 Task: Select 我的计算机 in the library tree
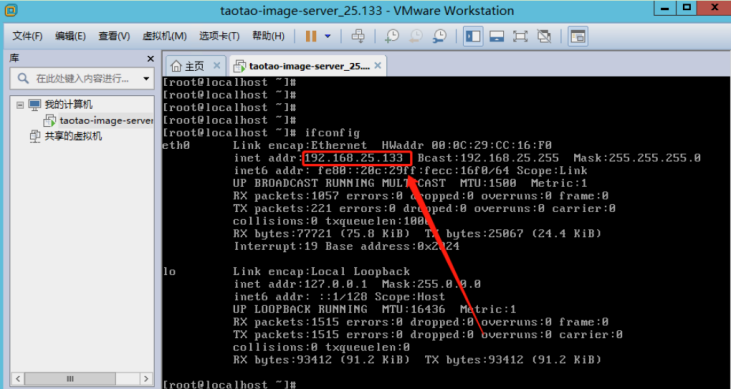[68, 105]
